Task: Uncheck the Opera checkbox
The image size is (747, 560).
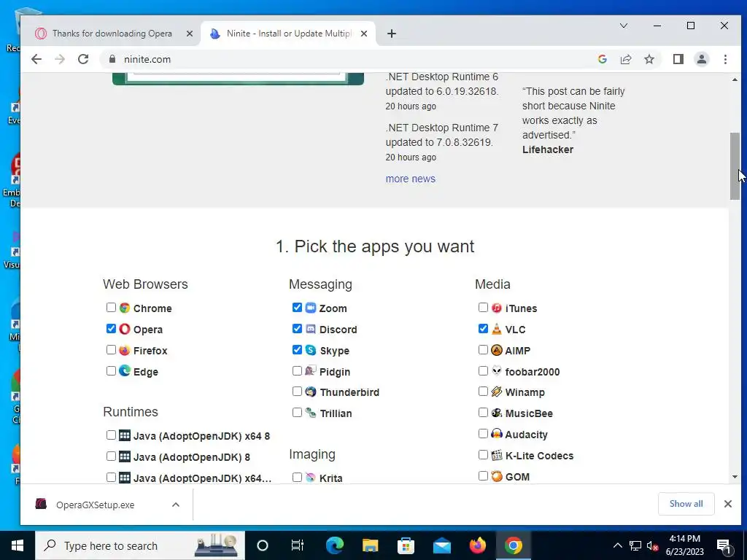Action: click(x=111, y=329)
